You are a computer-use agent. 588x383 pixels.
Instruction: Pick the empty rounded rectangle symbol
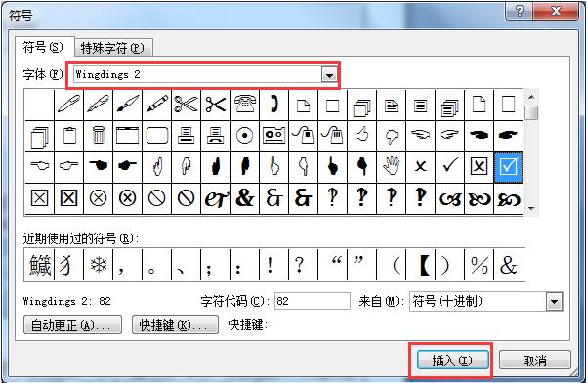(x=157, y=136)
